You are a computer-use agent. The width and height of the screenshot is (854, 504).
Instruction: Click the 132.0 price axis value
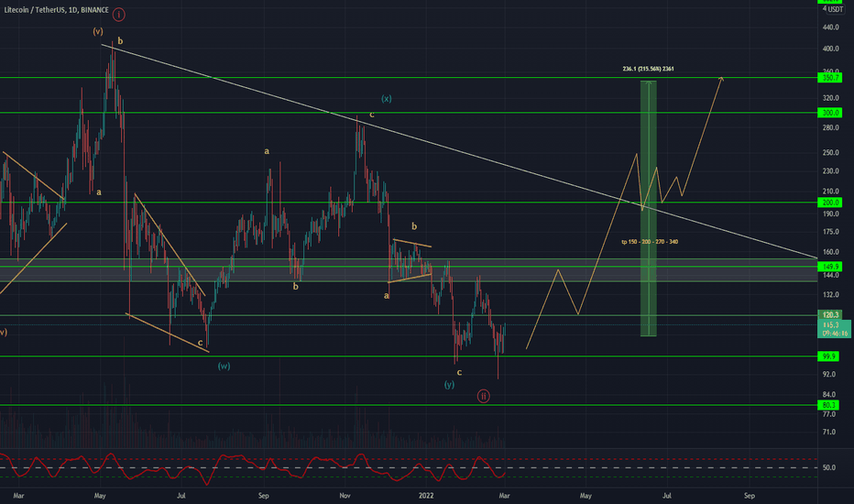click(830, 295)
